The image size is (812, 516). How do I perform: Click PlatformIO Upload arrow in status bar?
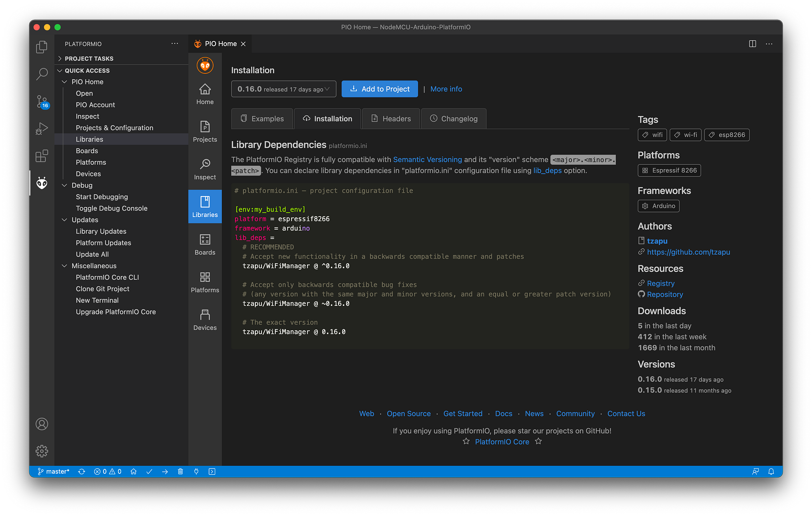pyautogui.click(x=165, y=471)
